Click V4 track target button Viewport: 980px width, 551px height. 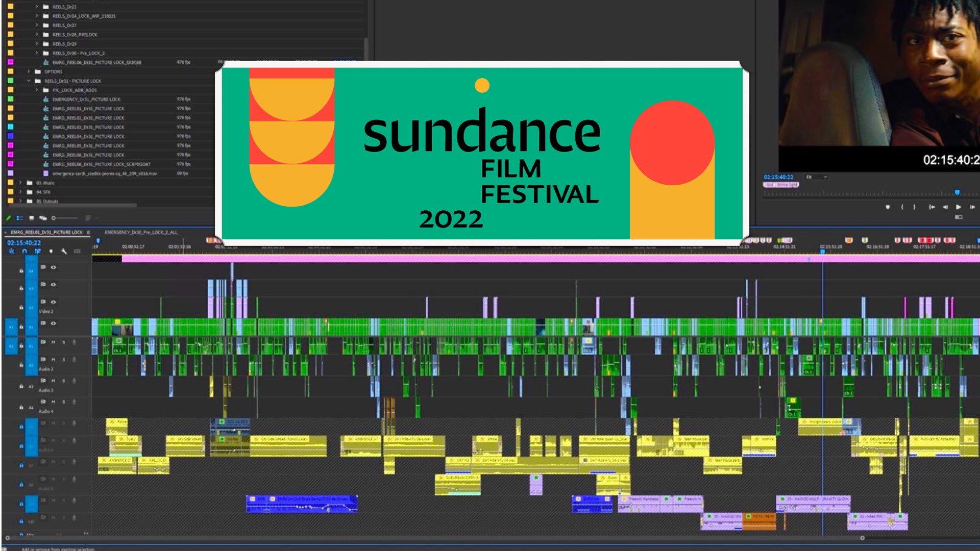click(31, 271)
